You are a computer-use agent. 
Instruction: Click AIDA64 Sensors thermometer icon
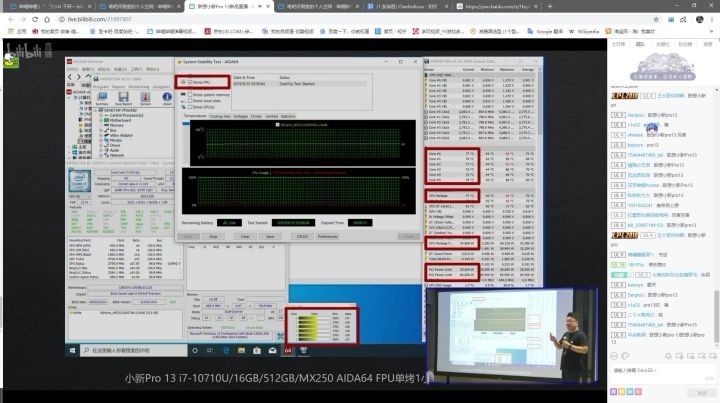[145, 97]
